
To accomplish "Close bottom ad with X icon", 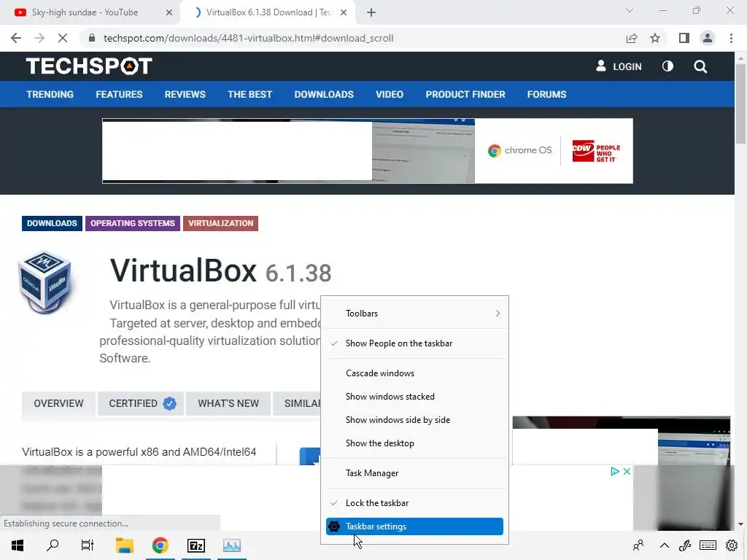I will coord(627,472).
